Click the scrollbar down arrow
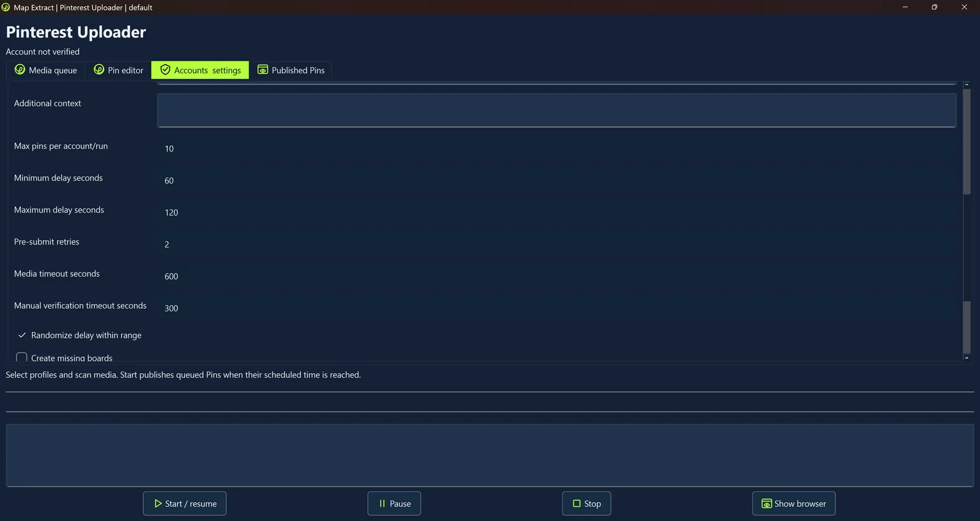Viewport: 980px width, 521px height. tap(967, 357)
